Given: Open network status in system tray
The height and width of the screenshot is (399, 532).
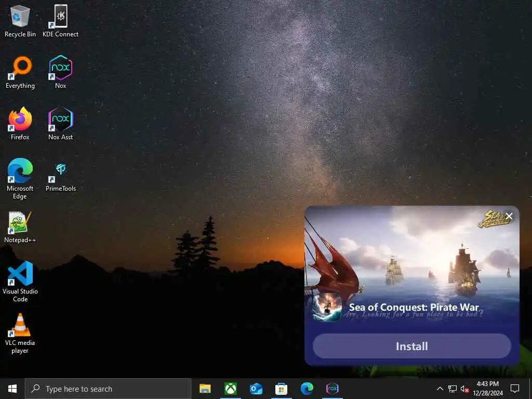Looking at the screenshot, I should [x=453, y=389].
